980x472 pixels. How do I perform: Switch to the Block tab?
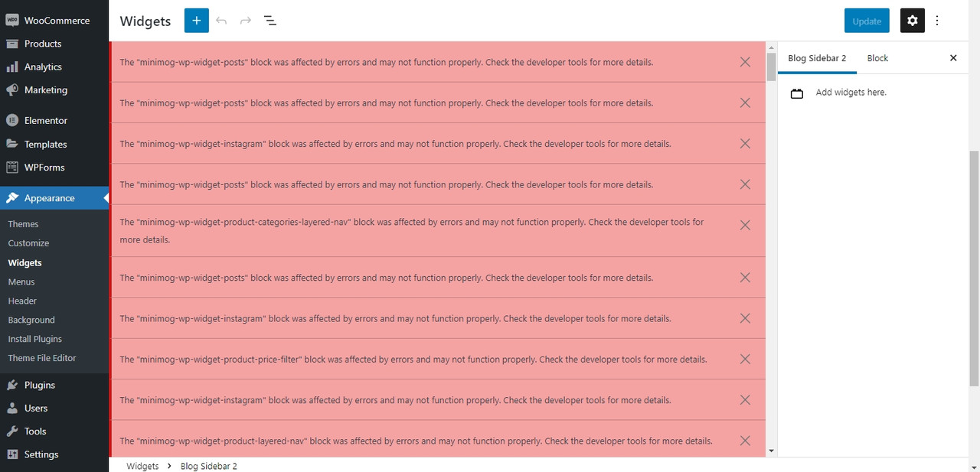click(x=877, y=58)
